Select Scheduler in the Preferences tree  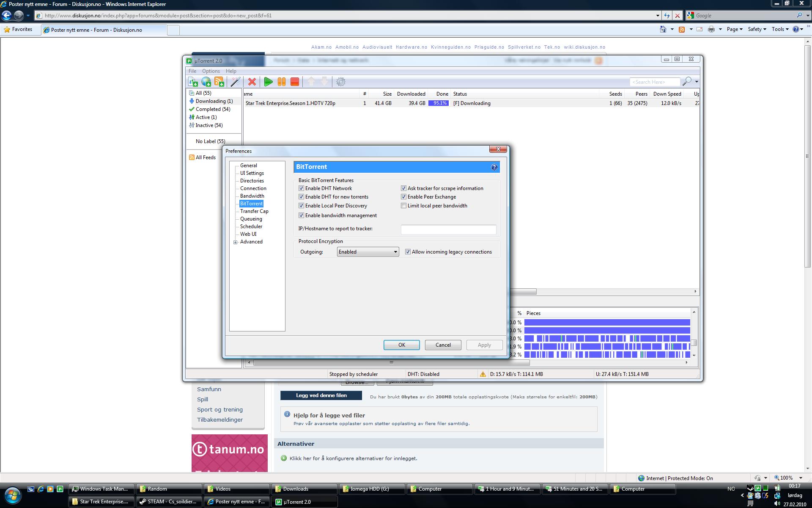click(251, 226)
